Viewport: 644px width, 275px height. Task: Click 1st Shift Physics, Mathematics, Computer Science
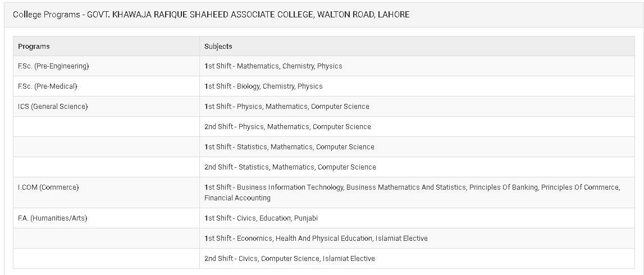click(x=417, y=106)
